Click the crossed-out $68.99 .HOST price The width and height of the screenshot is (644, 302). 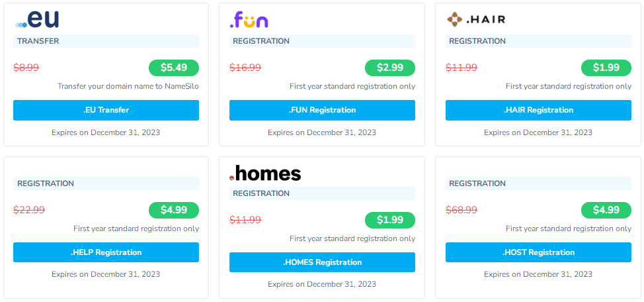coord(462,210)
